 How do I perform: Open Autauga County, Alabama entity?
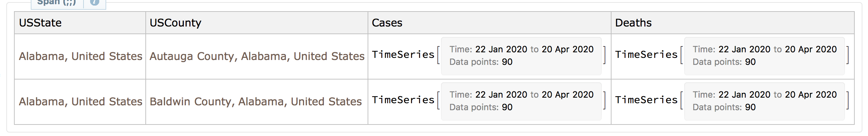coord(257,56)
